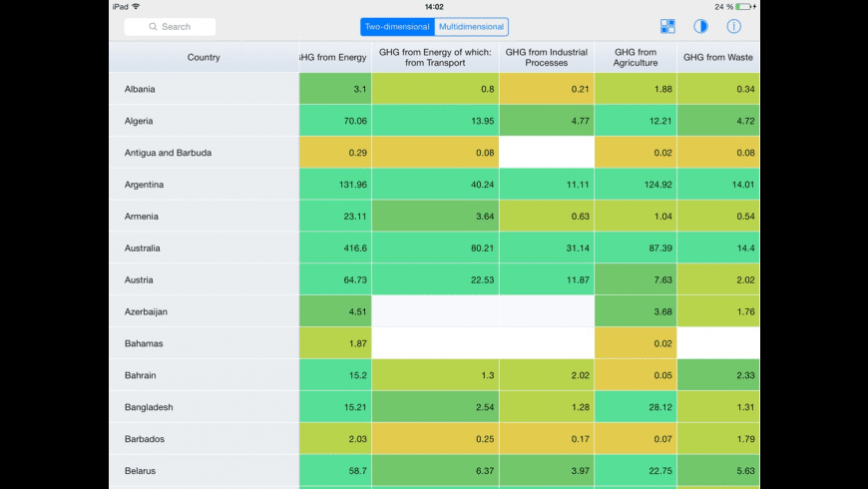This screenshot has width=868, height=489.
Task: Switch to Multidimensional view
Action: (471, 27)
